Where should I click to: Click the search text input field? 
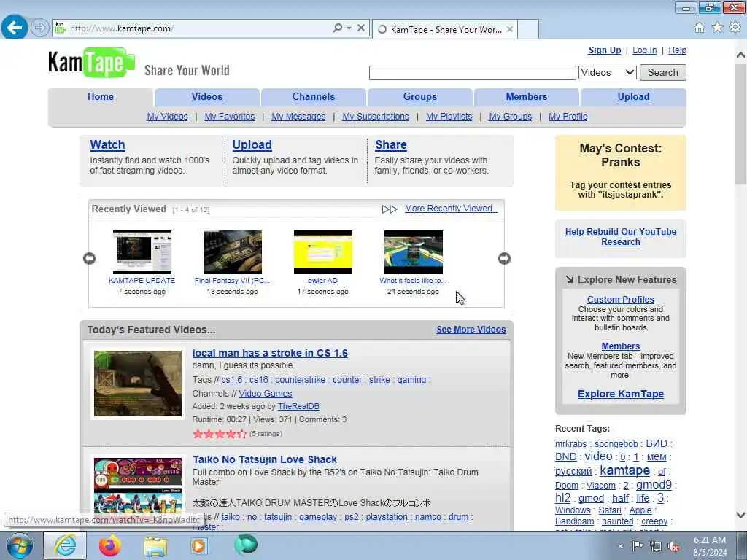point(472,73)
